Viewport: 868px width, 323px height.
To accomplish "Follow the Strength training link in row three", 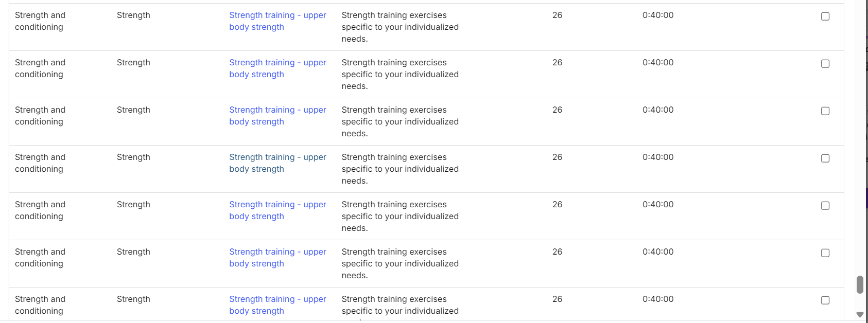I will (x=277, y=116).
